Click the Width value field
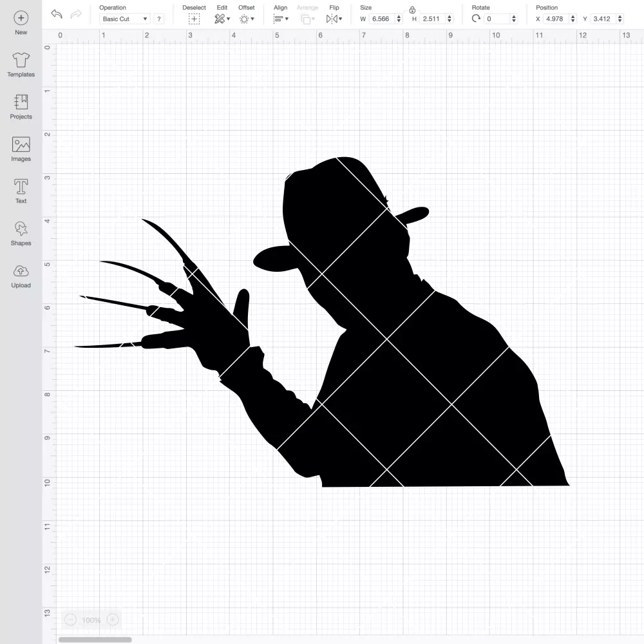The width and height of the screenshot is (644, 644). point(381,19)
